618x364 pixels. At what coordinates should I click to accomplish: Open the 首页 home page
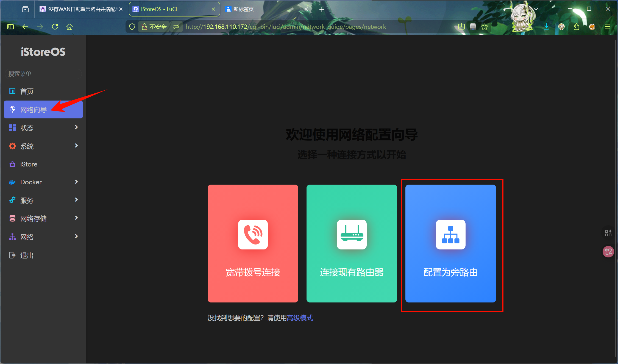click(27, 91)
